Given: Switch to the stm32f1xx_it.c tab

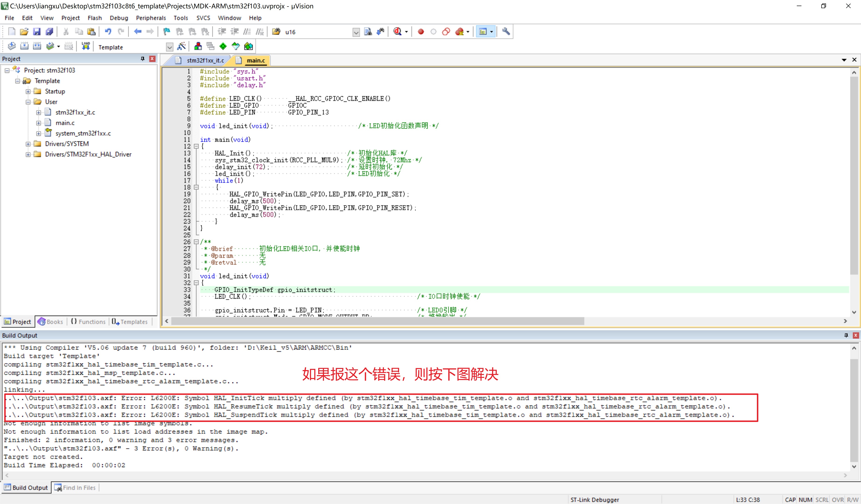Looking at the screenshot, I should coord(205,60).
